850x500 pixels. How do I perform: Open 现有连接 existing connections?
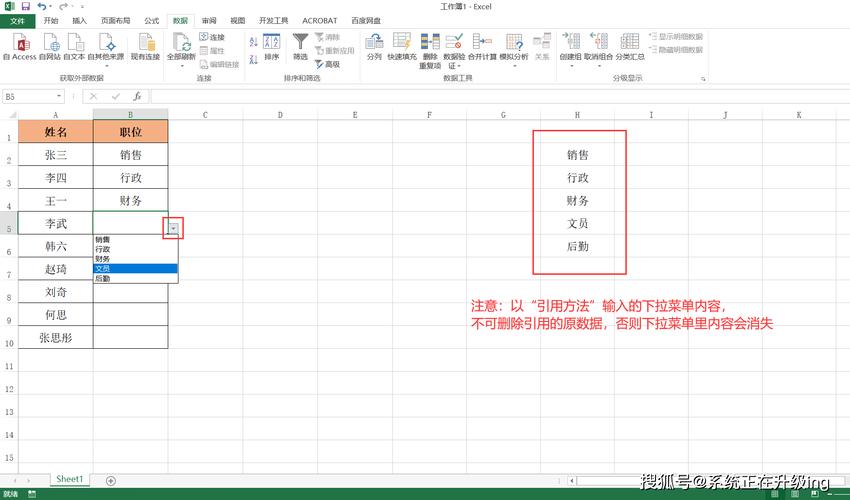[145, 46]
